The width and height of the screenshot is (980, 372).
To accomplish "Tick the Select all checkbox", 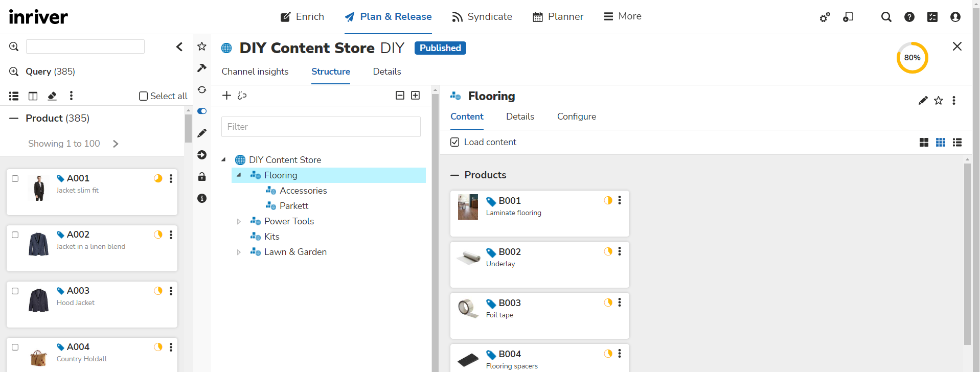I will point(144,96).
